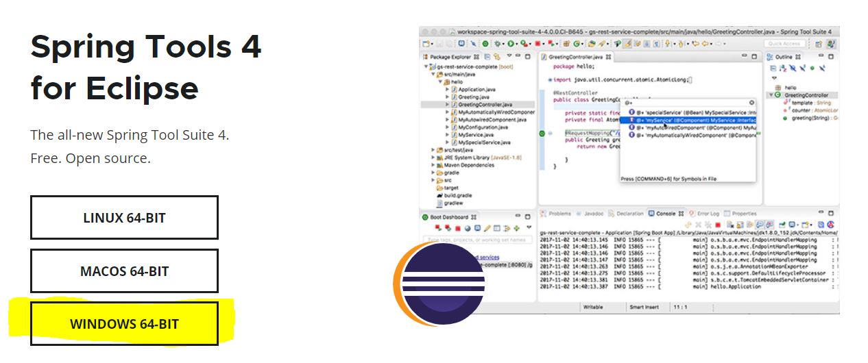Select the Package Explorer tab
The image size is (868, 363).
[x=450, y=57]
